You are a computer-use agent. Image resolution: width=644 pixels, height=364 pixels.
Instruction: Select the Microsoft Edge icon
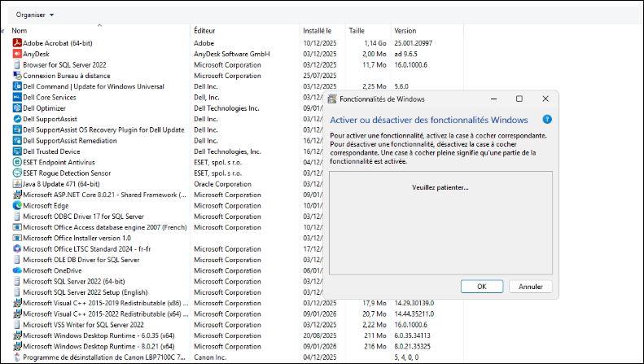click(16, 205)
